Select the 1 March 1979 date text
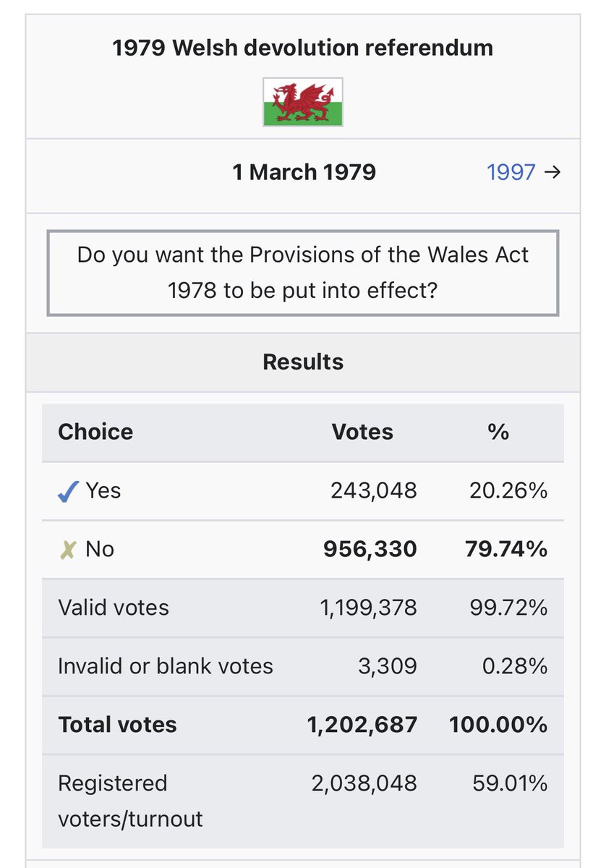606x868 pixels. tap(304, 172)
